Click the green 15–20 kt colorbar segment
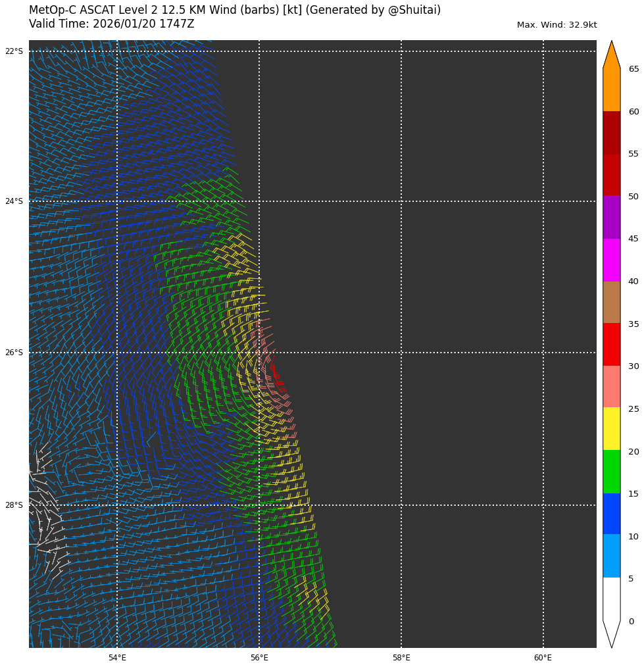 611,471
